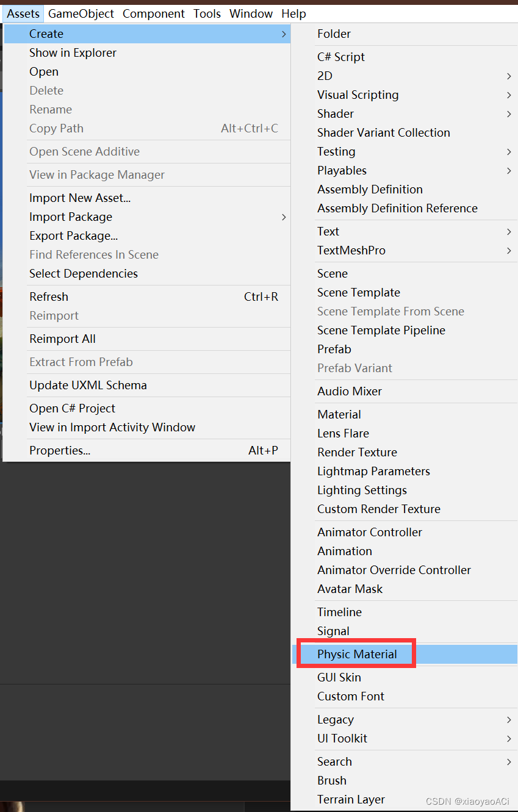Choose Update UXML Schema

[x=147, y=385]
